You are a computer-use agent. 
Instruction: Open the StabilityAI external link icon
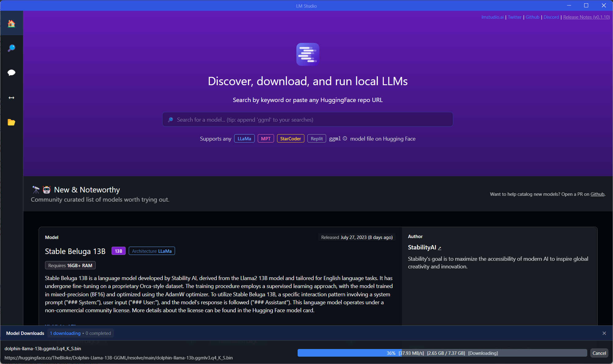click(x=440, y=248)
